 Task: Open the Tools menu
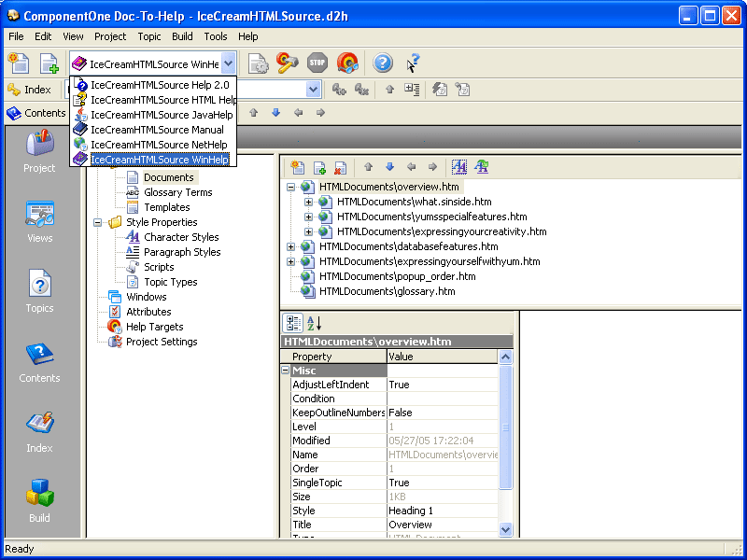pyautogui.click(x=216, y=36)
